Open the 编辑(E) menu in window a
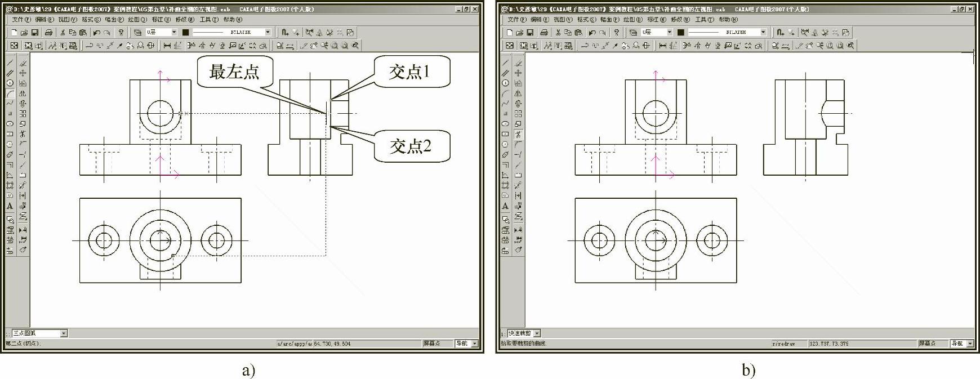Screen dimensions: 980x379 tap(44, 20)
